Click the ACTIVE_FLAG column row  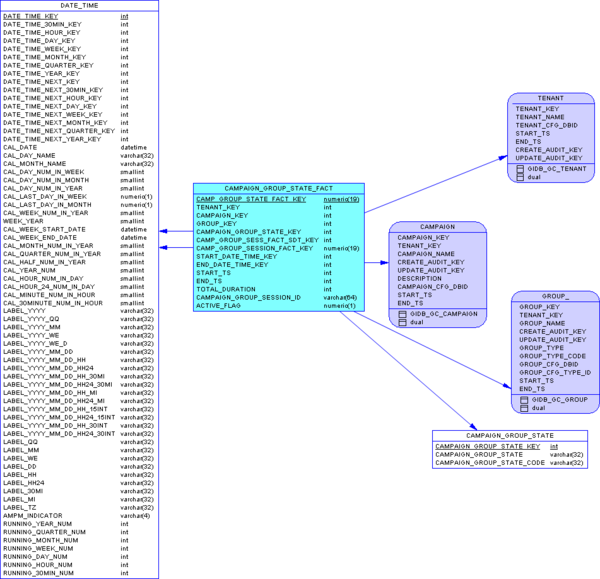click(218, 305)
